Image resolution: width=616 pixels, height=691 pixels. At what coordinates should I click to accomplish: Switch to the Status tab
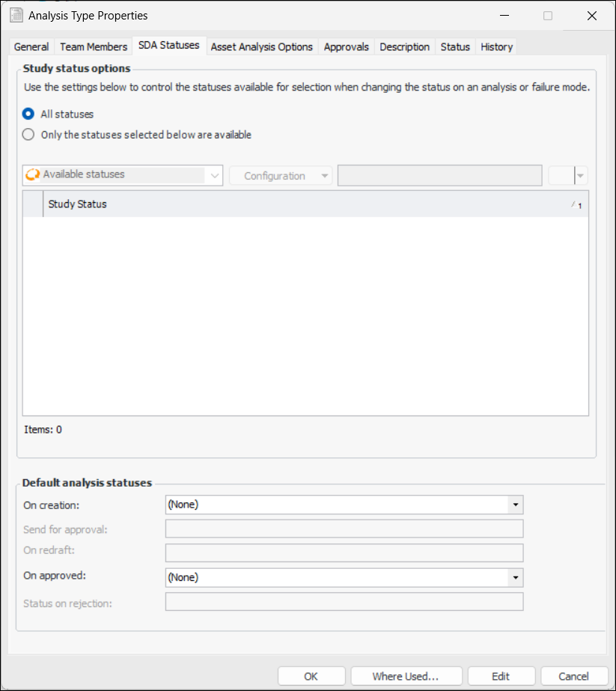coord(455,46)
